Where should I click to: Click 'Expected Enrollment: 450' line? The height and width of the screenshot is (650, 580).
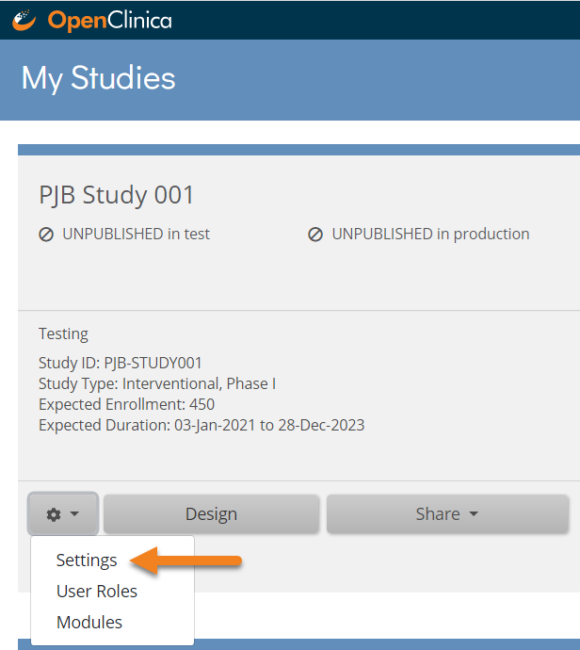(x=126, y=404)
